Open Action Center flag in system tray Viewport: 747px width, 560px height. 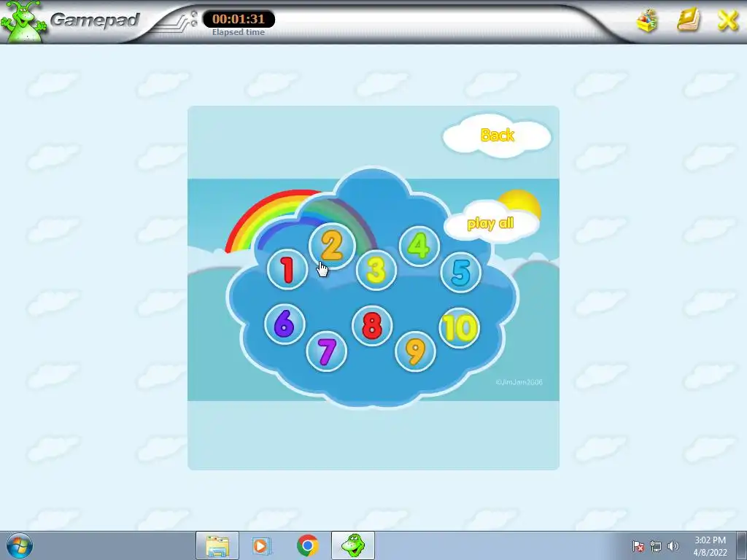pos(638,546)
